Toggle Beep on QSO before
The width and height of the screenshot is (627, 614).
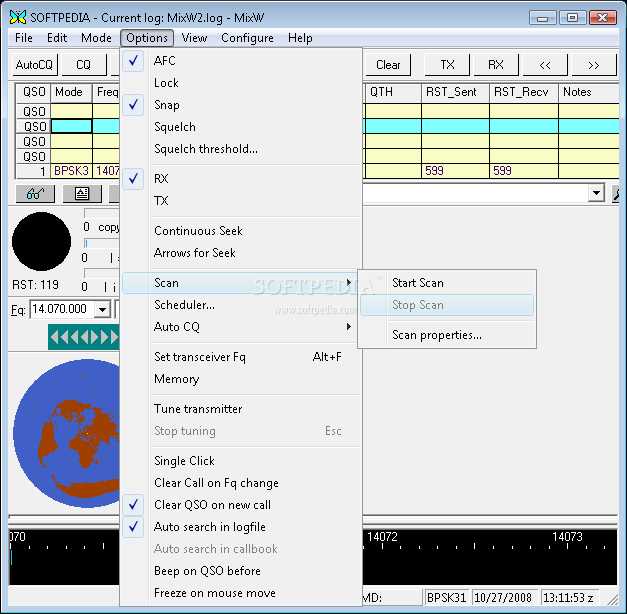coord(241,571)
